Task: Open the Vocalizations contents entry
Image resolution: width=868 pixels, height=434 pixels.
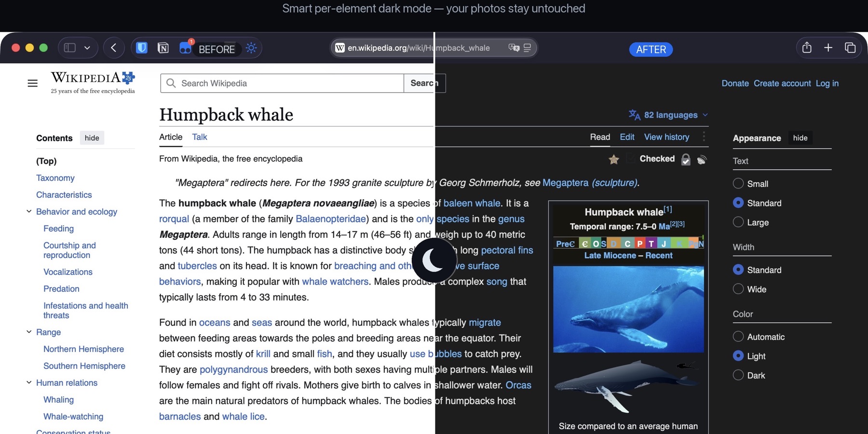Action: (68, 272)
